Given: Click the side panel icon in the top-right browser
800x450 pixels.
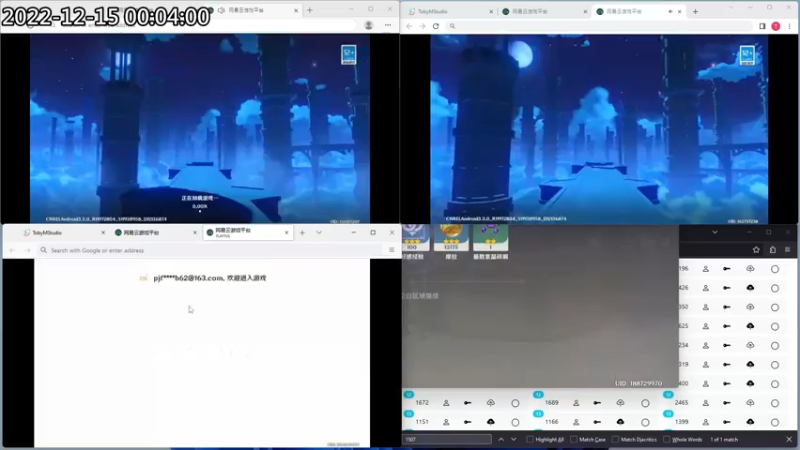Looking at the screenshot, I should 762,26.
